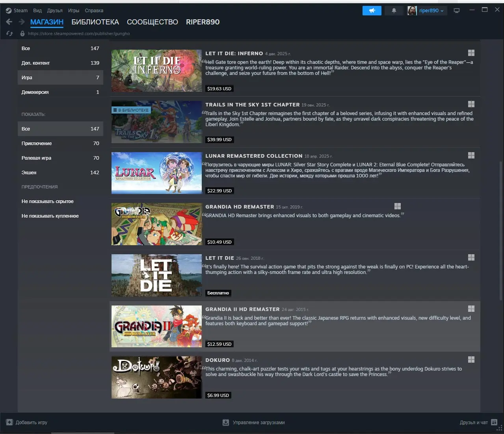Click the Add a game plus icon

click(9, 422)
